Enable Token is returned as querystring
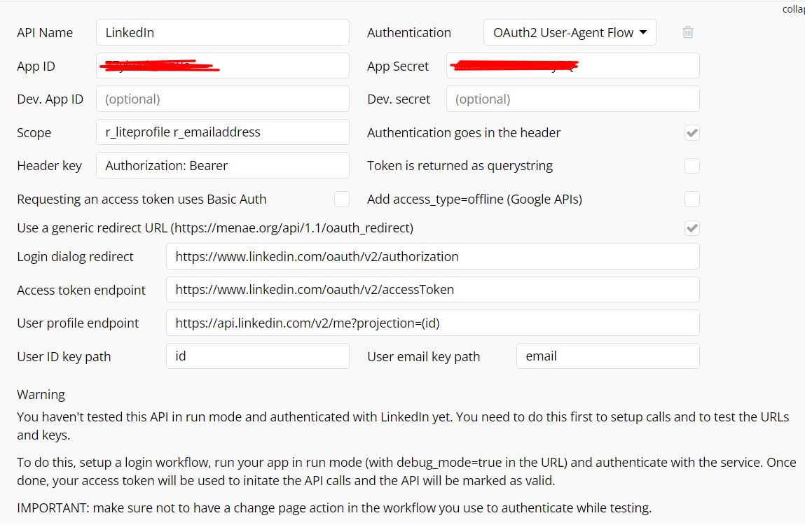This screenshot has height=532, width=805. coord(692,166)
